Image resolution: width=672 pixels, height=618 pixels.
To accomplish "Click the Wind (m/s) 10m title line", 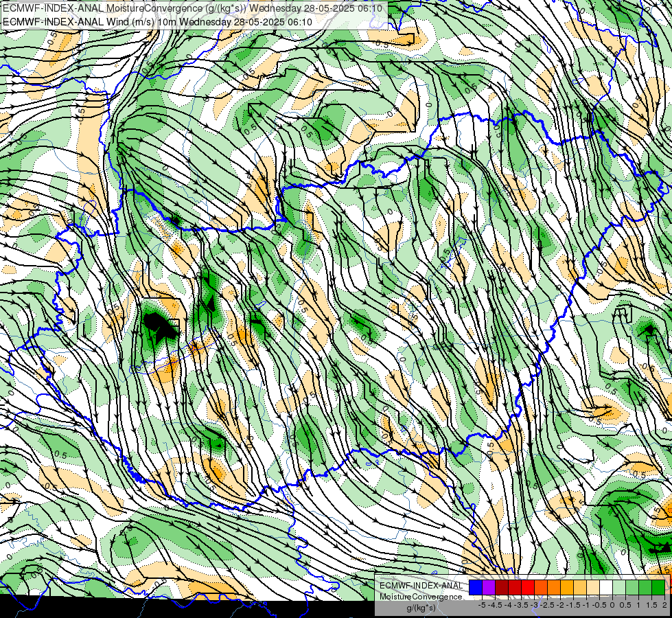I will pyautogui.click(x=157, y=22).
